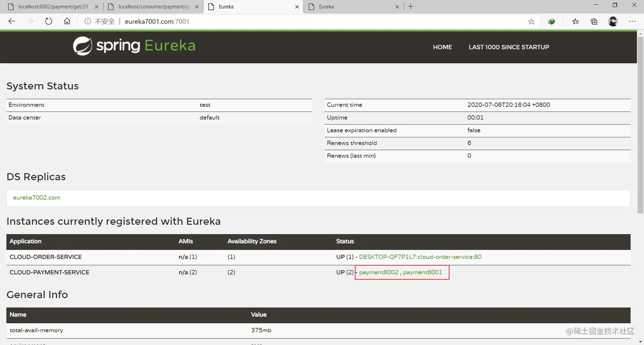Go back with the browser back arrow
The height and width of the screenshot is (345, 644).
tap(11, 21)
